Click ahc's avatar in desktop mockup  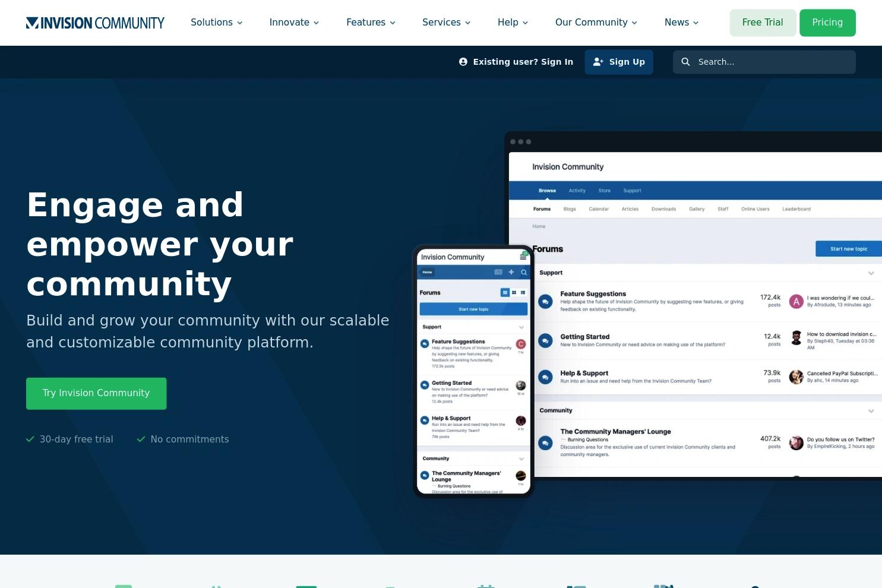pos(796,377)
